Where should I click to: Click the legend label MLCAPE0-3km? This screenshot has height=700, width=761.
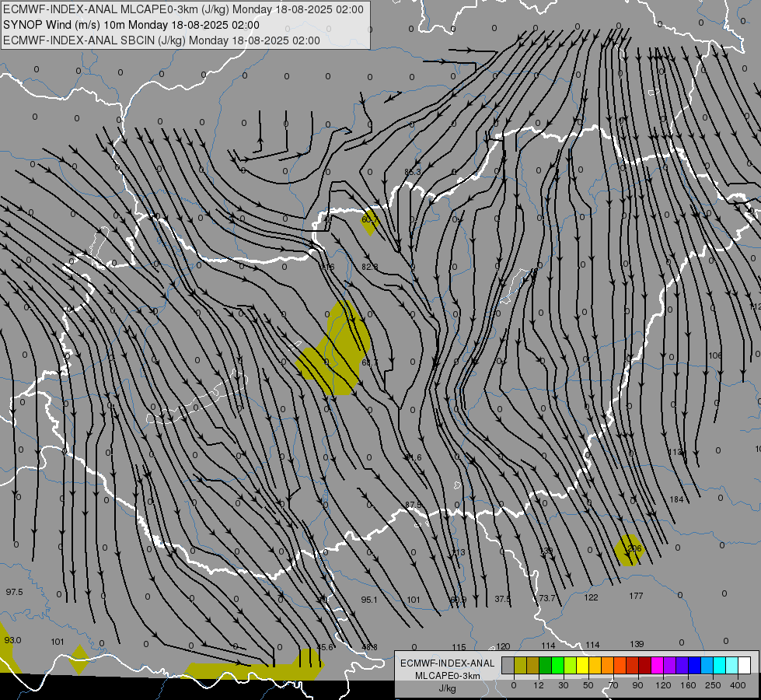pyautogui.click(x=447, y=676)
